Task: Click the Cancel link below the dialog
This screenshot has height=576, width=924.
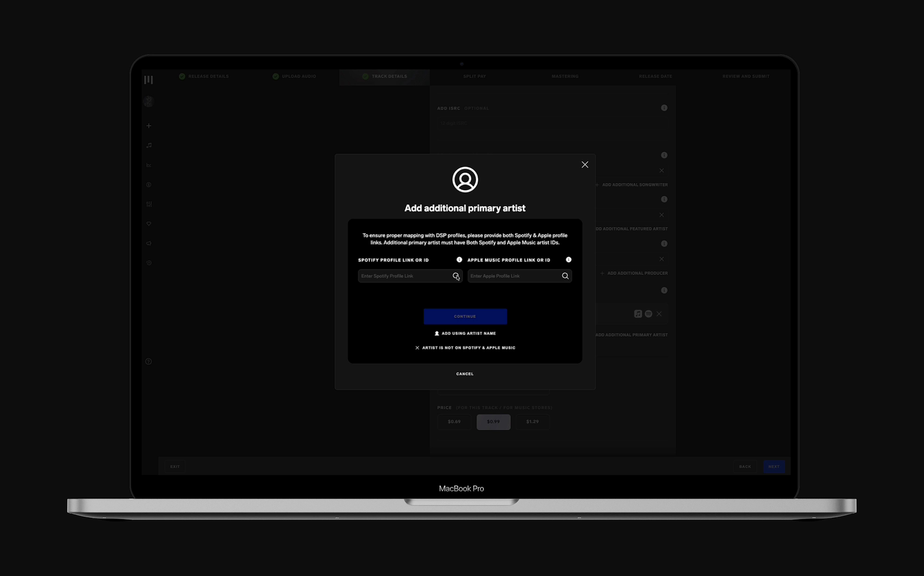Action: (x=465, y=374)
